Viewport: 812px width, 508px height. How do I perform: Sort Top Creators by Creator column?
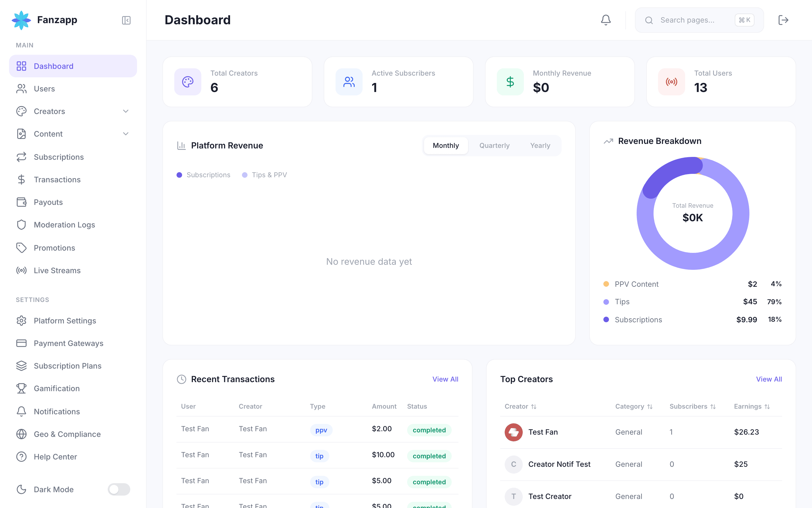pos(520,406)
